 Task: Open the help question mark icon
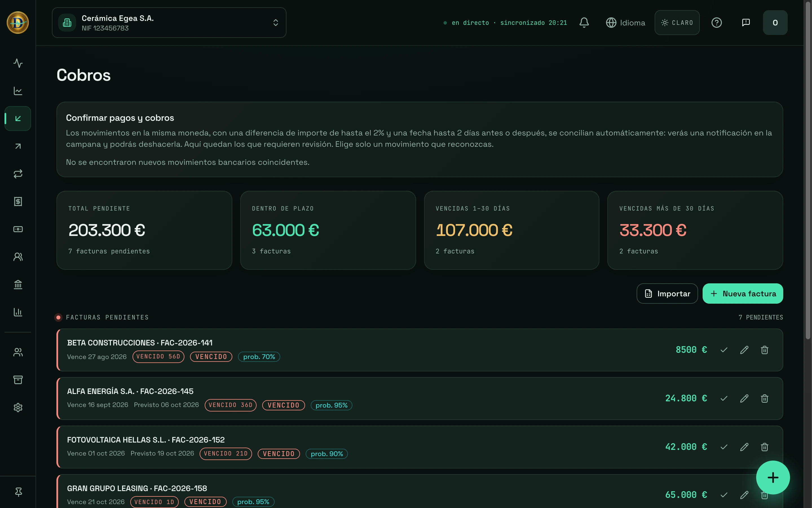[716, 23]
